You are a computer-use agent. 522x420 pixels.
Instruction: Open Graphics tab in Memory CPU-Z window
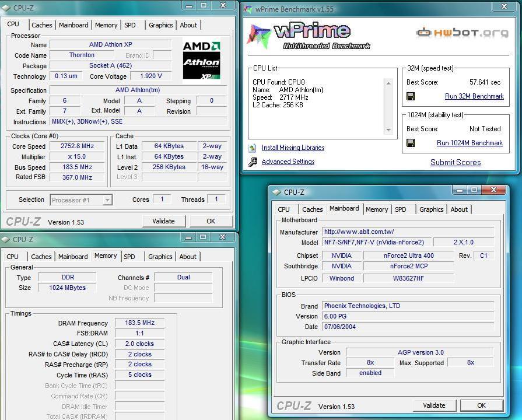[x=160, y=257]
